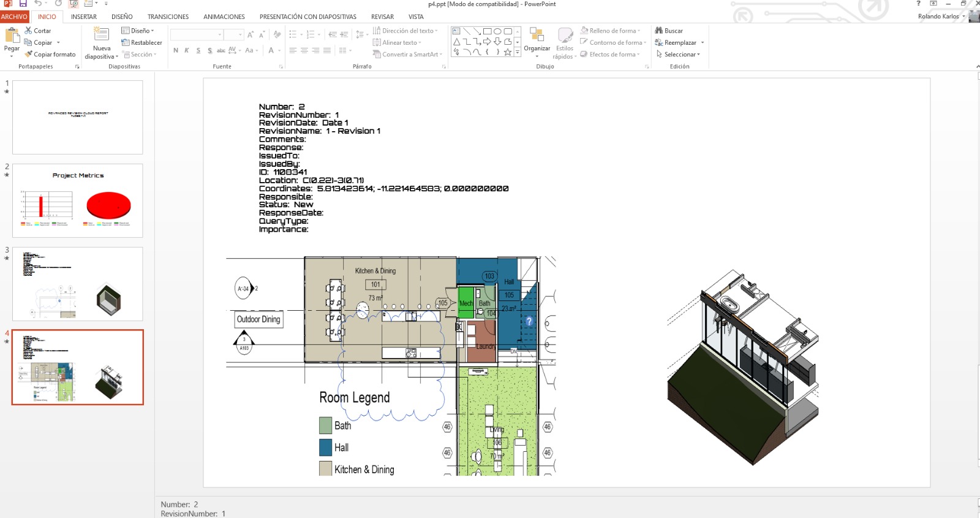Toggle underline (S) formatting
The height and width of the screenshot is (518, 980).
tap(198, 51)
